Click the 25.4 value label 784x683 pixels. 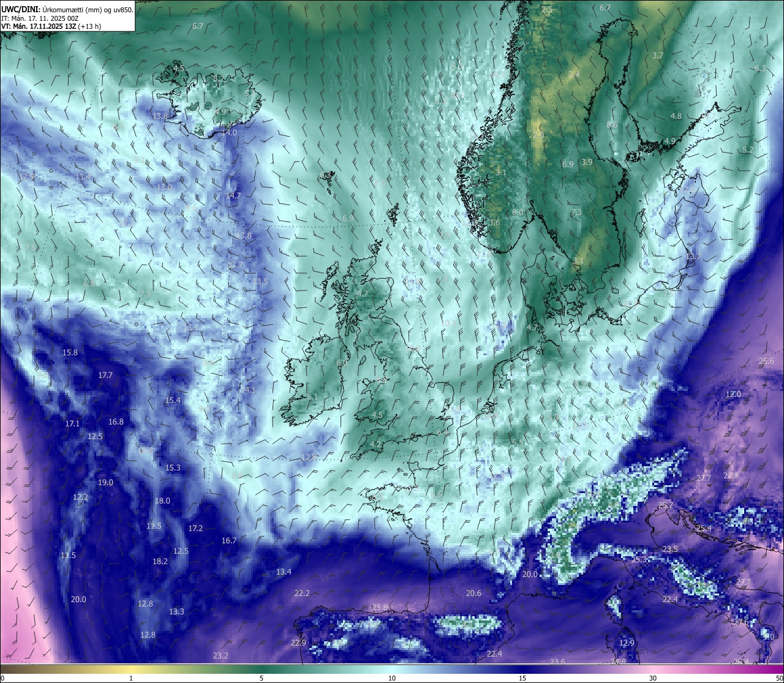(704, 529)
